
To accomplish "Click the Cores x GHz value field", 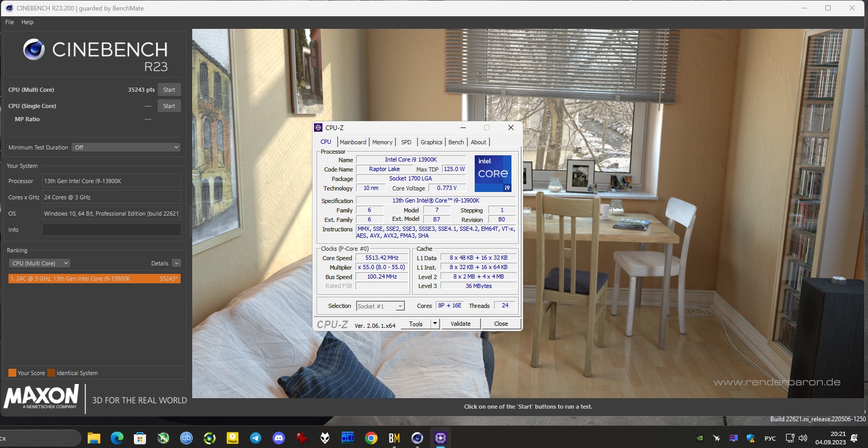I will point(112,197).
